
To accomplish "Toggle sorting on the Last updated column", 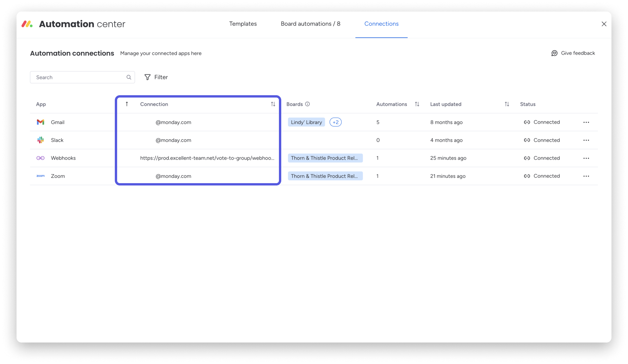I will pyautogui.click(x=507, y=104).
